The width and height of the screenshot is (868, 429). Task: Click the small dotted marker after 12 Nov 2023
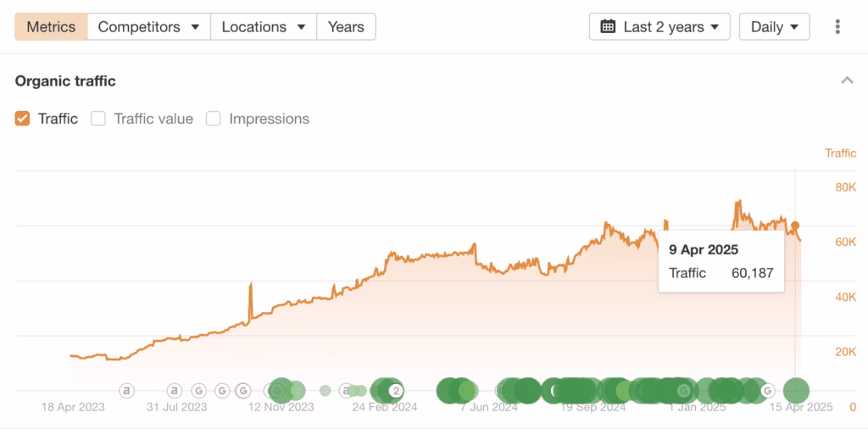click(325, 391)
